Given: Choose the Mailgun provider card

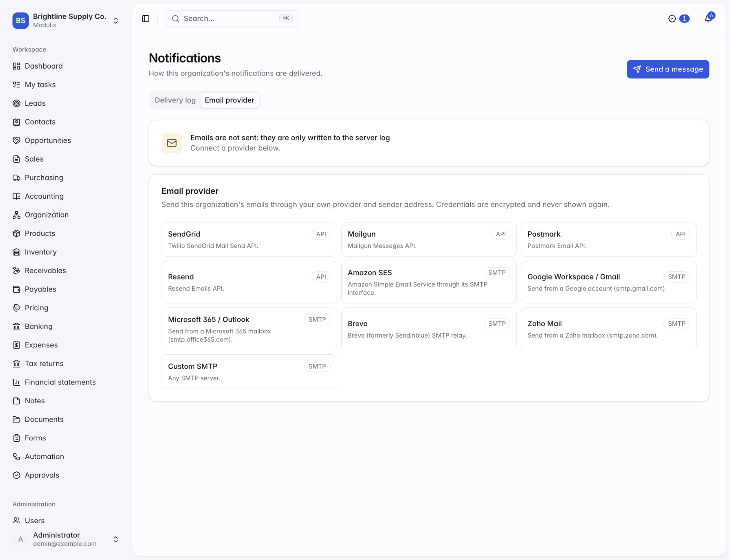Looking at the screenshot, I should [x=429, y=239].
